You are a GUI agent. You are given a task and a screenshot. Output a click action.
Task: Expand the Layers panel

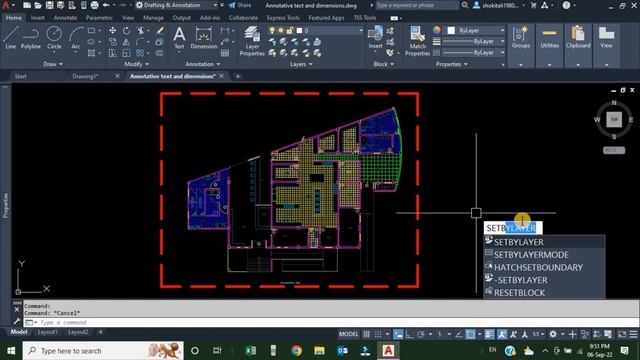coord(301,64)
